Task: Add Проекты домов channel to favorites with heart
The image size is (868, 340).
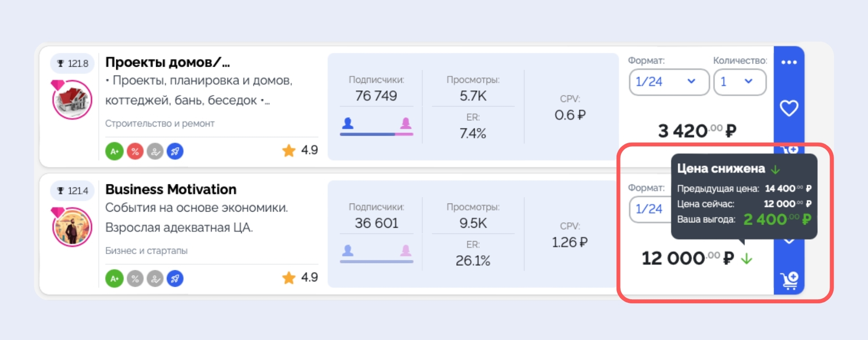Action: click(x=789, y=108)
